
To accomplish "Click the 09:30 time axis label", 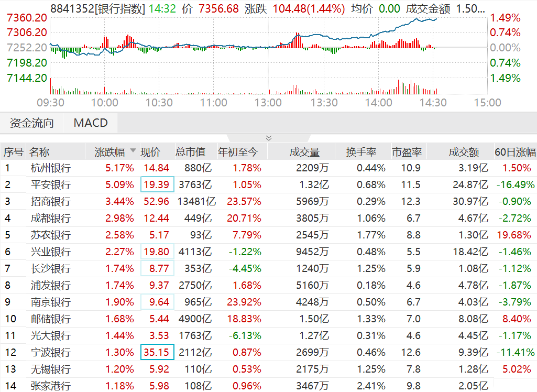I will click(50, 103).
